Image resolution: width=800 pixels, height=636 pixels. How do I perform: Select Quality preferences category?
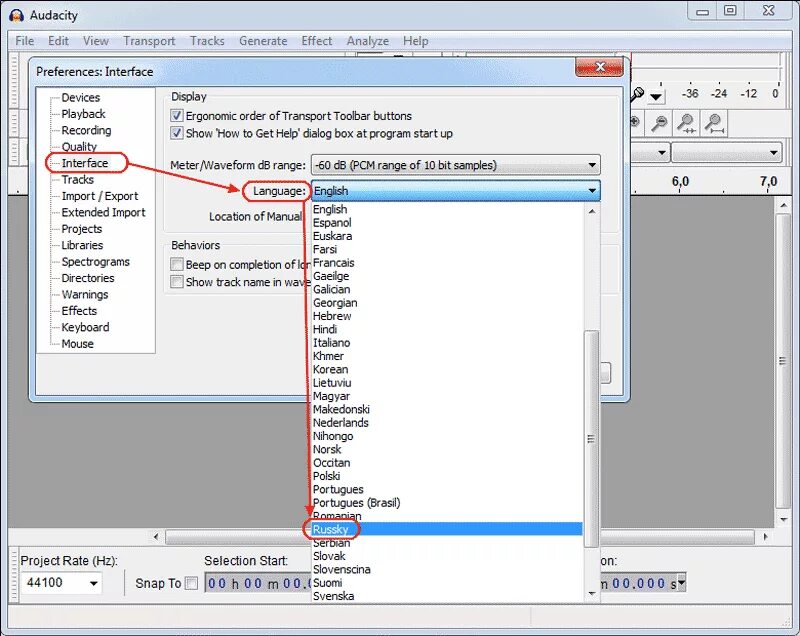coord(79,146)
